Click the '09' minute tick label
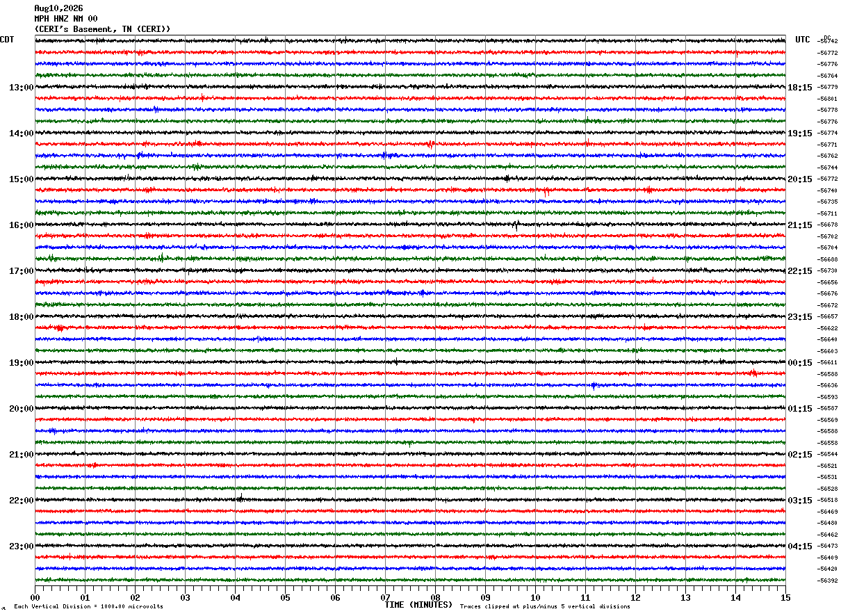 click(485, 597)
